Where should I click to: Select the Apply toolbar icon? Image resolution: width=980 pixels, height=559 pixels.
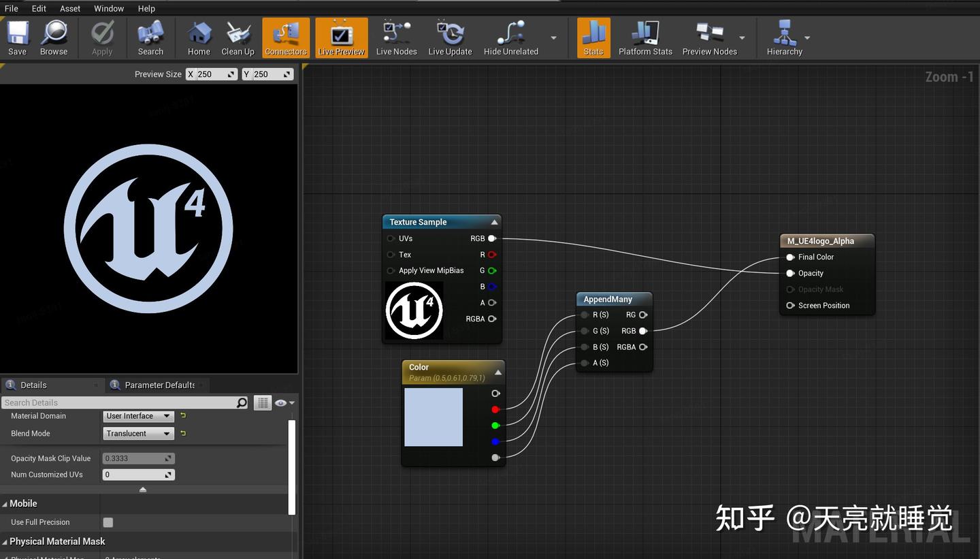(x=101, y=37)
